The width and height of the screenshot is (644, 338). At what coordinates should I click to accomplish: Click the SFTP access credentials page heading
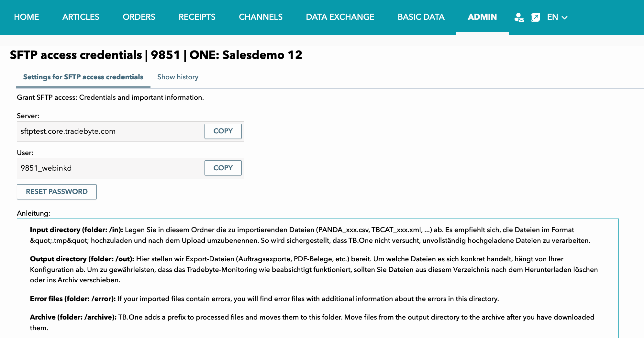156,55
